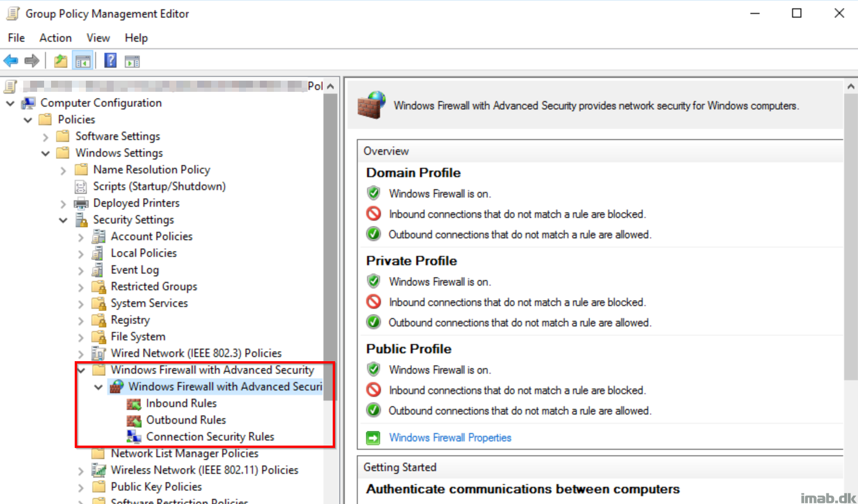Click the Connection Security Rules icon
This screenshot has width=858, height=504.
click(134, 437)
